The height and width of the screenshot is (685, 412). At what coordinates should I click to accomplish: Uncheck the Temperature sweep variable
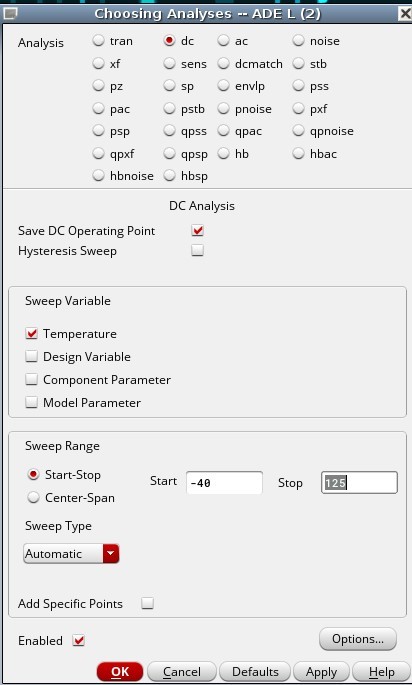point(31,334)
